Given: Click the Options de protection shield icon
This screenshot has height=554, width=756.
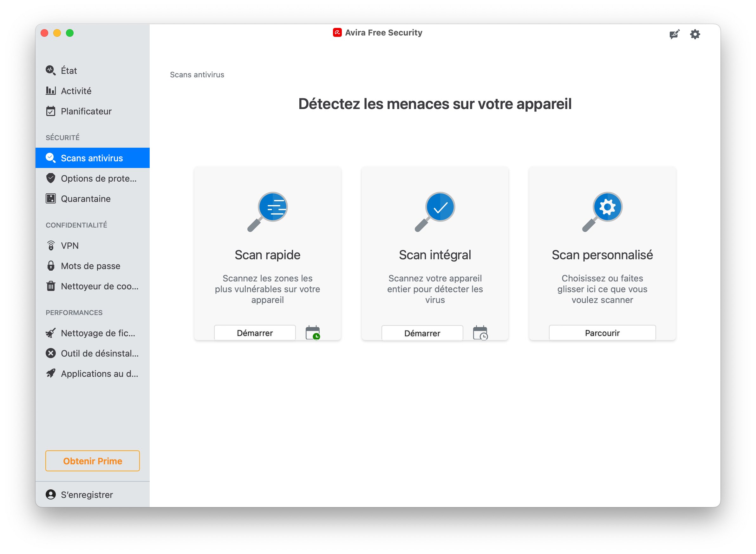Looking at the screenshot, I should 51,178.
